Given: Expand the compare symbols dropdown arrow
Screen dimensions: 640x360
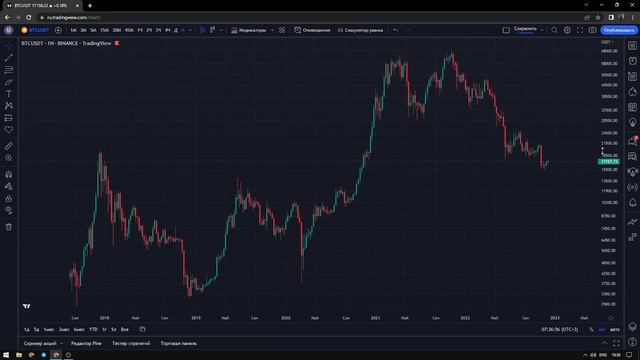Looking at the screenshot, I should tap(221, 30).
